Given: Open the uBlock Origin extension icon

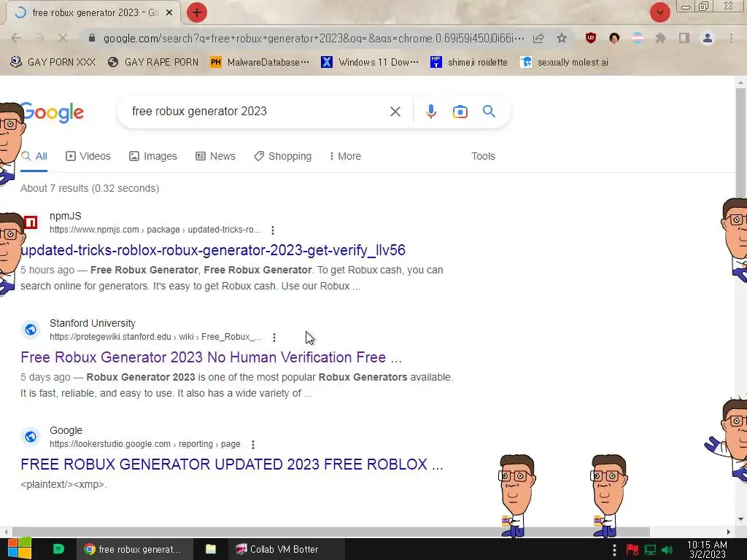Looking at the screenshot, I should [x=591, y=38].
